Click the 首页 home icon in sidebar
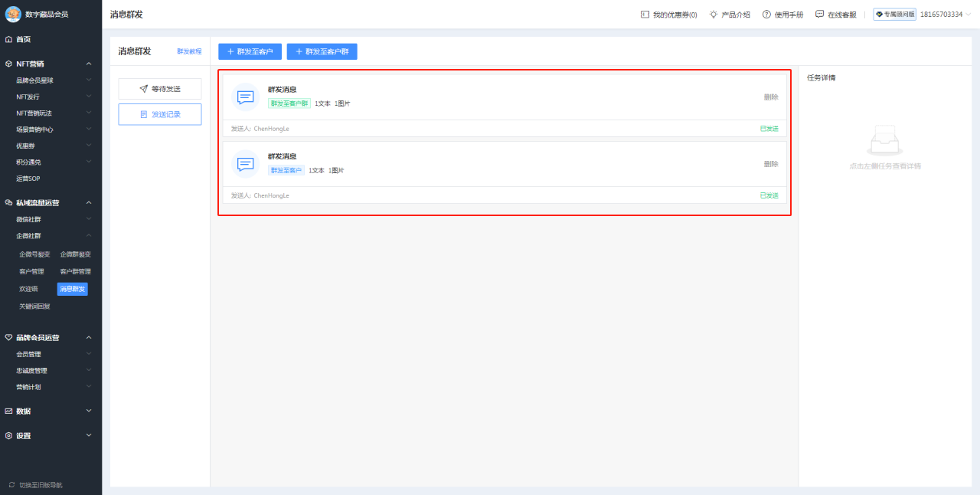Image resolution: width=980 pixels, height=495 pixels. pos(11,39)
